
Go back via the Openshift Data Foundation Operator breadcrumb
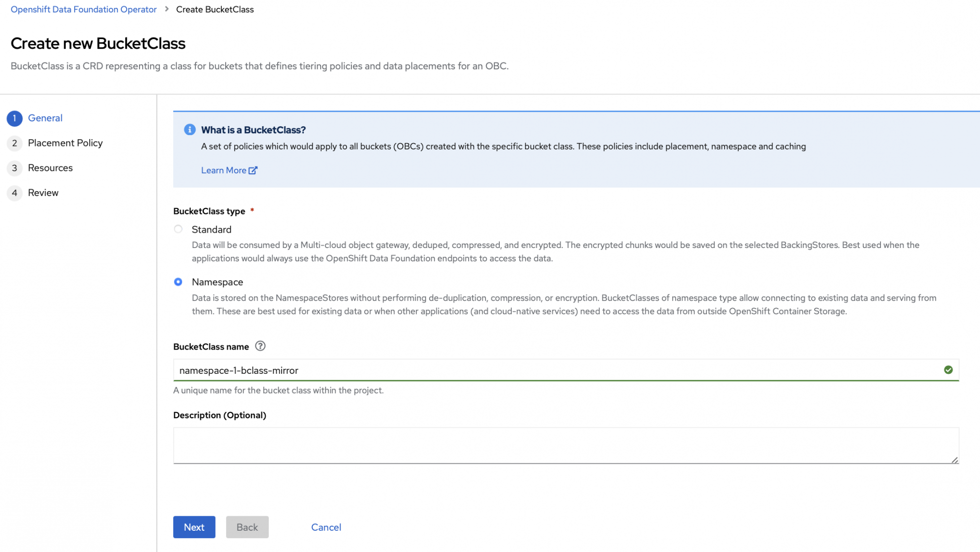point(83,9)
